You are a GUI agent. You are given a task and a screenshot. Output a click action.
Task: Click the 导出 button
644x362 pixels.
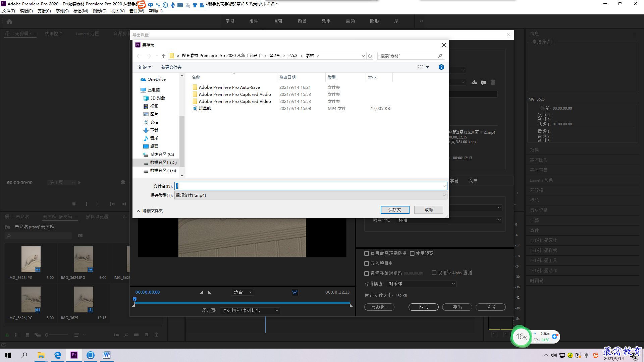pos(457,307)
